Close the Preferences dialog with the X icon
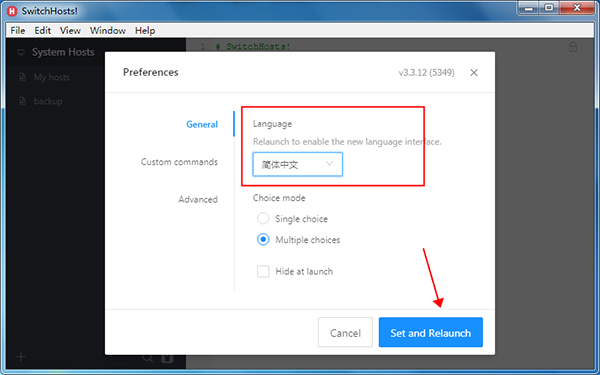This screenshot has height=375, width=600. coord(474,73)
